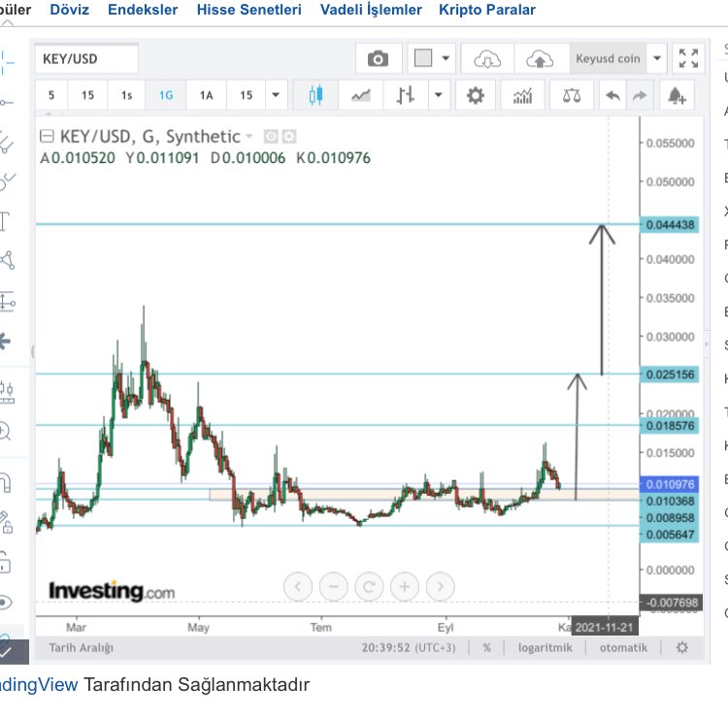Screen dimensions: 728x719
Task: Open axis settings gear beside otomatik
Action: point(682,647)
